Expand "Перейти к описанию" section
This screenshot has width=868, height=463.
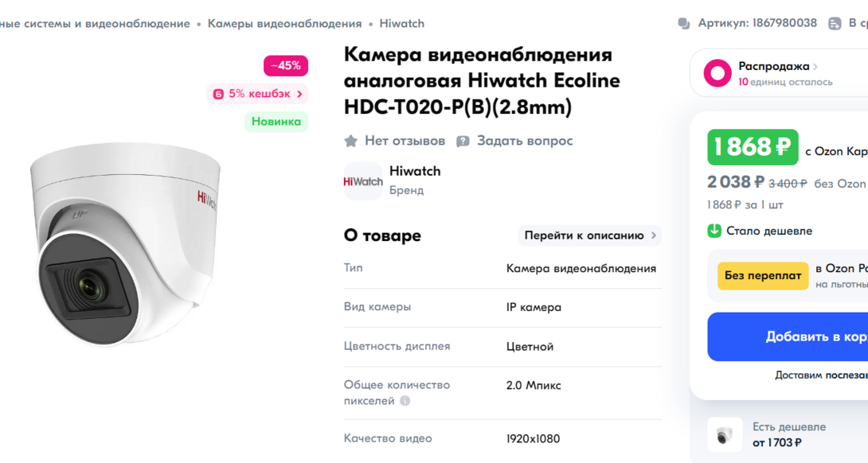pos(589,235)
